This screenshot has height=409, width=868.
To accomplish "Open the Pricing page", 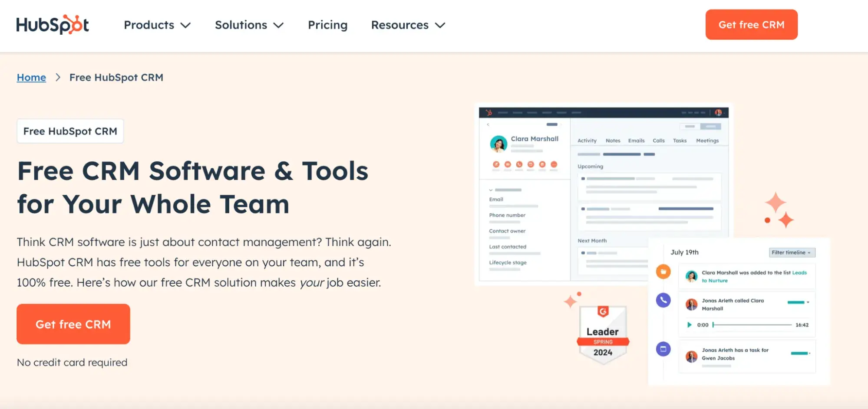I will [x=328, y=25].
